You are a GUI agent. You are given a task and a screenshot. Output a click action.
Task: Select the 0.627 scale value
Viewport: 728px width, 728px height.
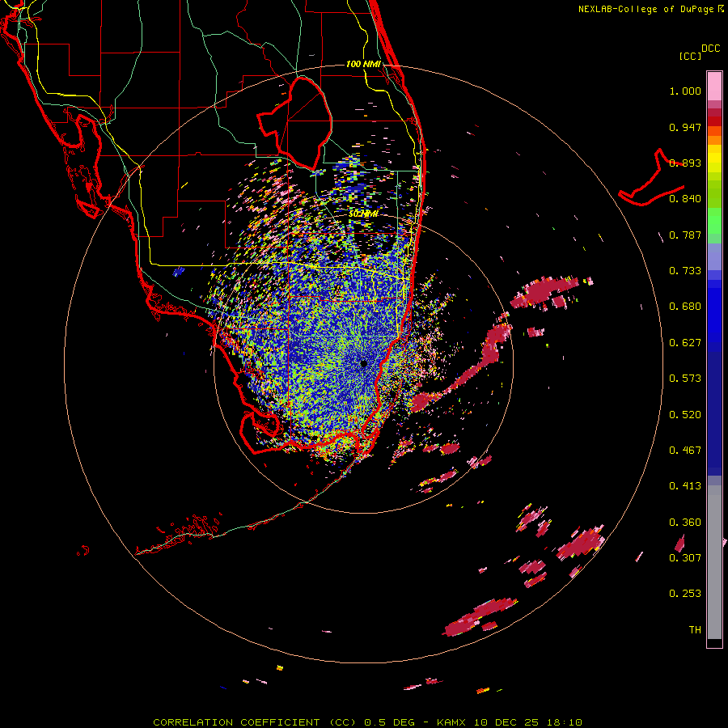pos(685,343)
